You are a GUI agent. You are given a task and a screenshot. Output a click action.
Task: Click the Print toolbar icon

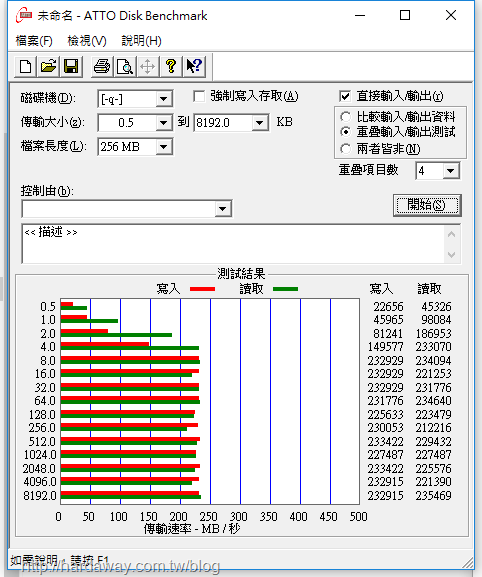(102, 67)
